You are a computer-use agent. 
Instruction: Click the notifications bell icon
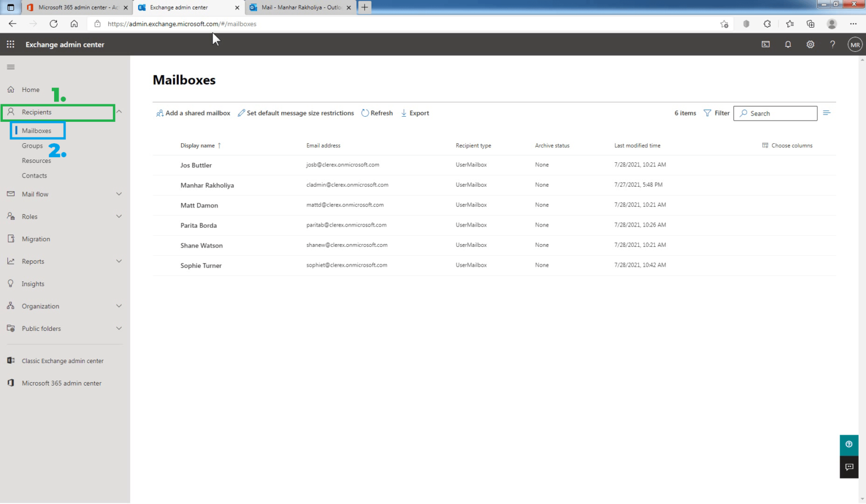pyautogui.click(x=788, y=45)
